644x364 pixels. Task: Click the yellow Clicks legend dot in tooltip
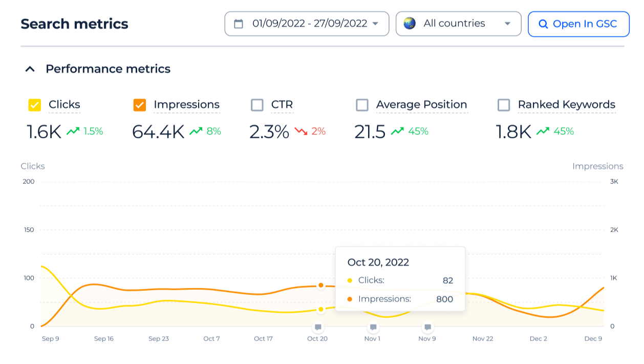[350, 280]
